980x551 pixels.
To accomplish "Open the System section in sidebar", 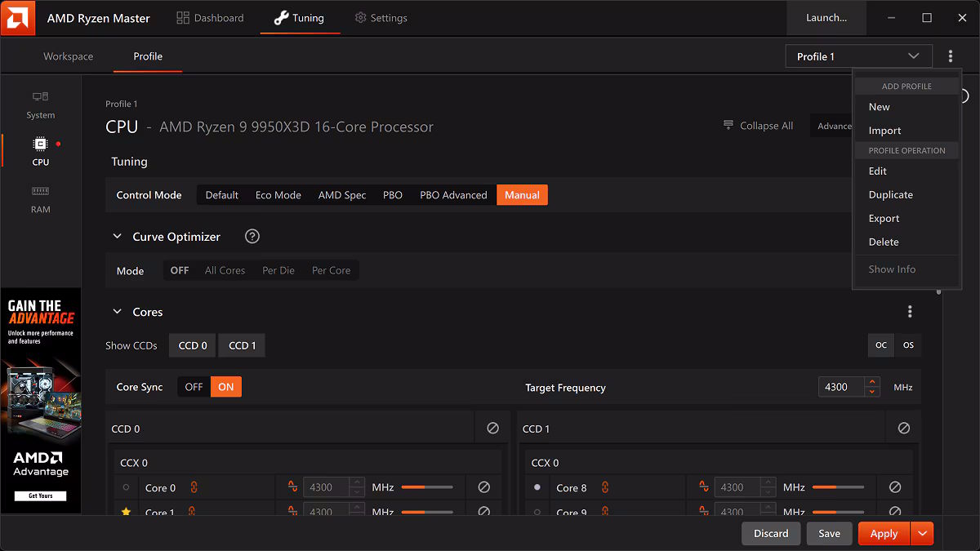I will pyautogui.click(x=40, y=104).
